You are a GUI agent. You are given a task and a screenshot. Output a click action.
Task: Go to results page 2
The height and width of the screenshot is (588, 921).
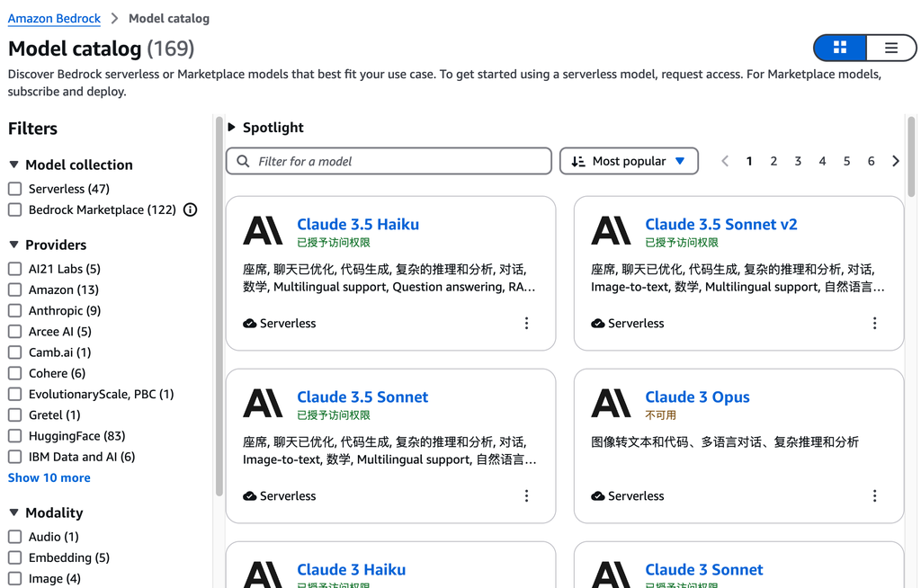coord(773,161)
